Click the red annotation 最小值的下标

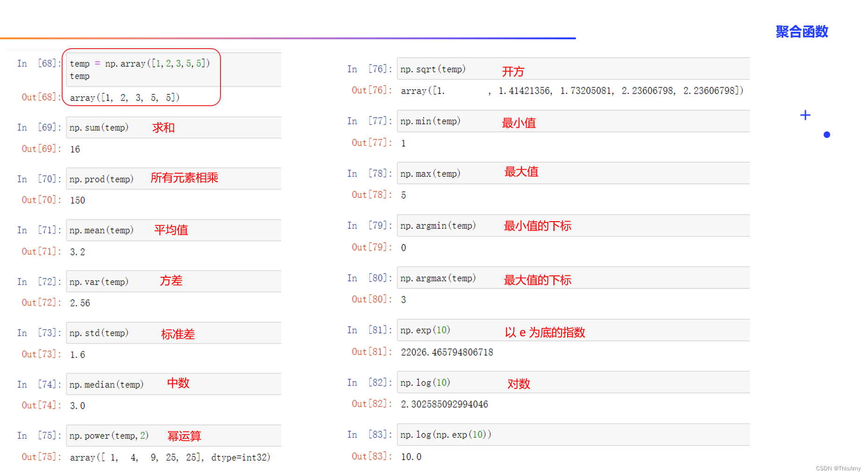pos(538,226)
